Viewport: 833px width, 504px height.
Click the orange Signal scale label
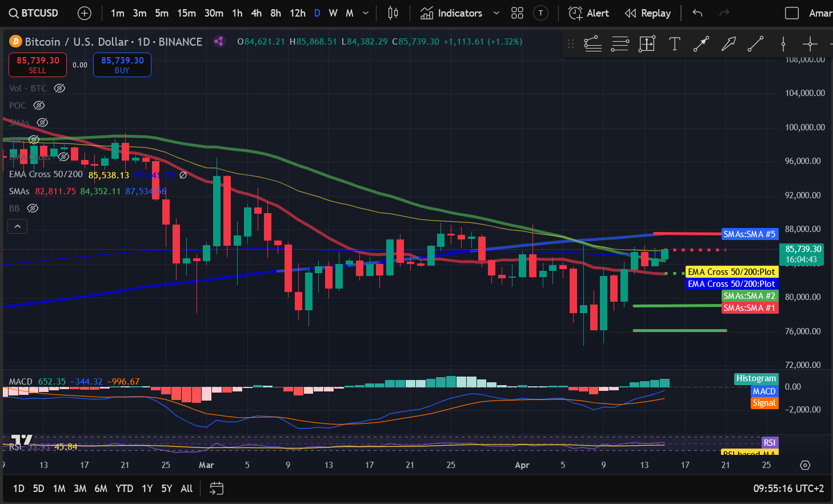(764, 403)
